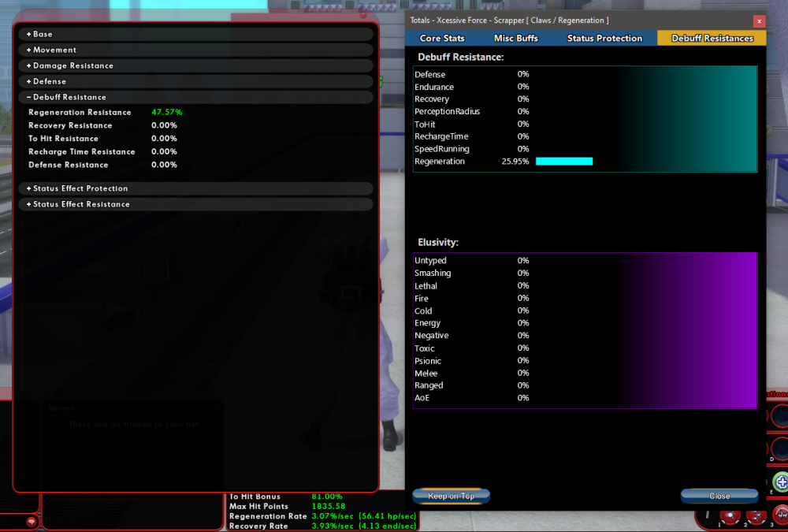
Task: Activate the power in tray slot 2
Action: point(755,514)
